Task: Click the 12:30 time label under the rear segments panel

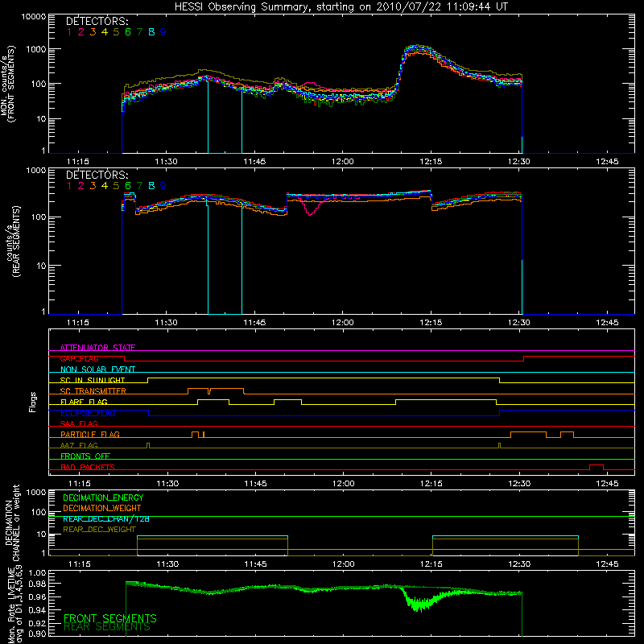Action: click(x=518, y=323)
